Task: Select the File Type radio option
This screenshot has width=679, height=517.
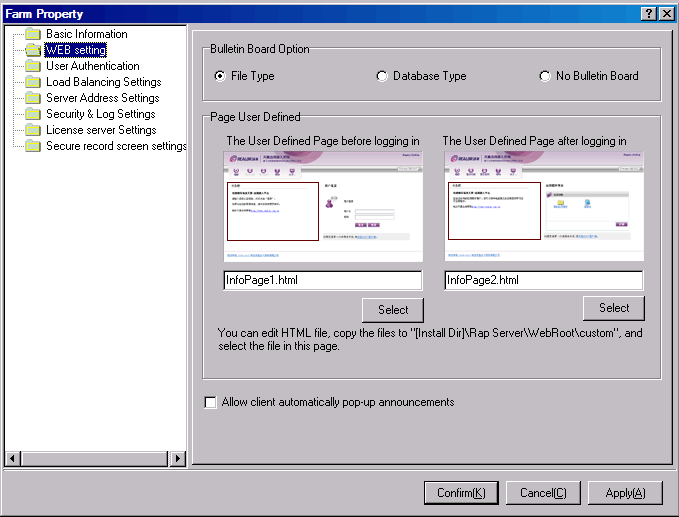Action: (x=221, y=76)
